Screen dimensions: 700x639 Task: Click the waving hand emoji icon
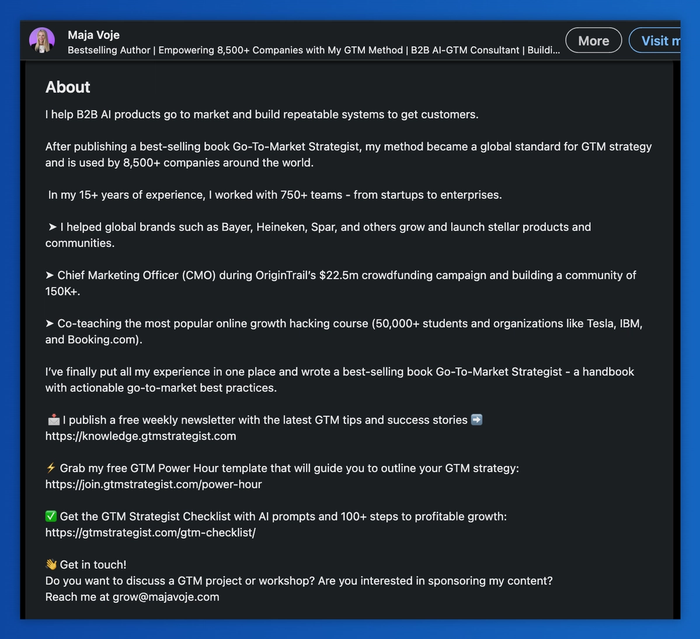(x=51, y=564)
